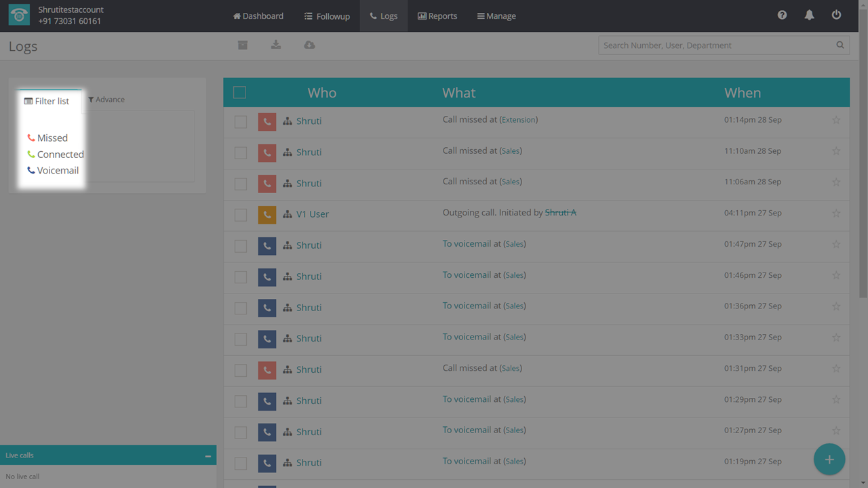Open the Manage menu
This screenshot has height=488, width=868.
[496, 16]
